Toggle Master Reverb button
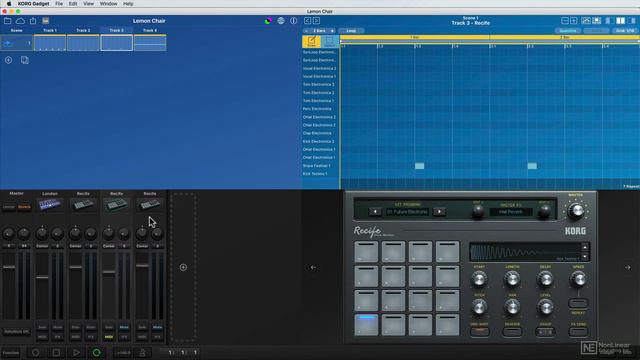The width and height of the screenshot is (640, 360). 24,207
